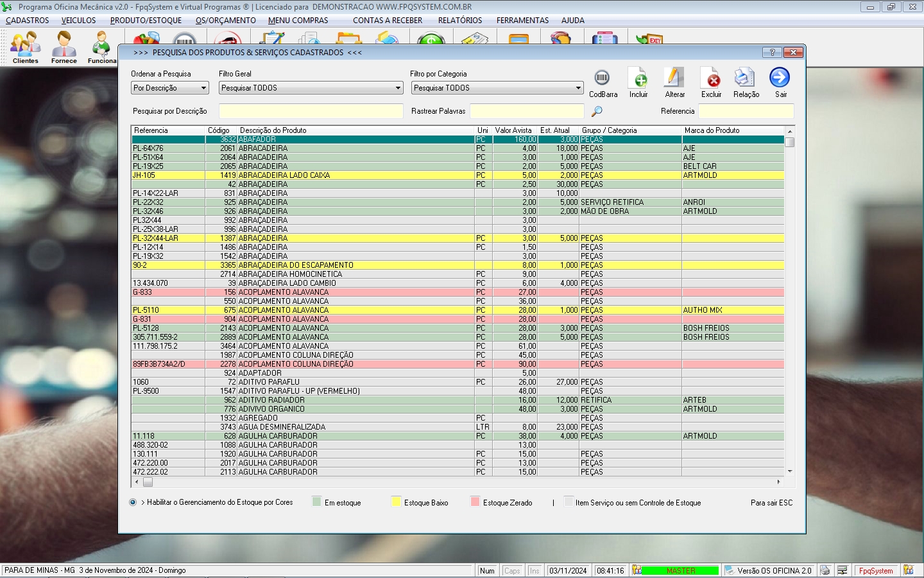924x578 pixels.
Task: Open the PRODUTO/ESTOQUE menu
Action: (146, 21)
